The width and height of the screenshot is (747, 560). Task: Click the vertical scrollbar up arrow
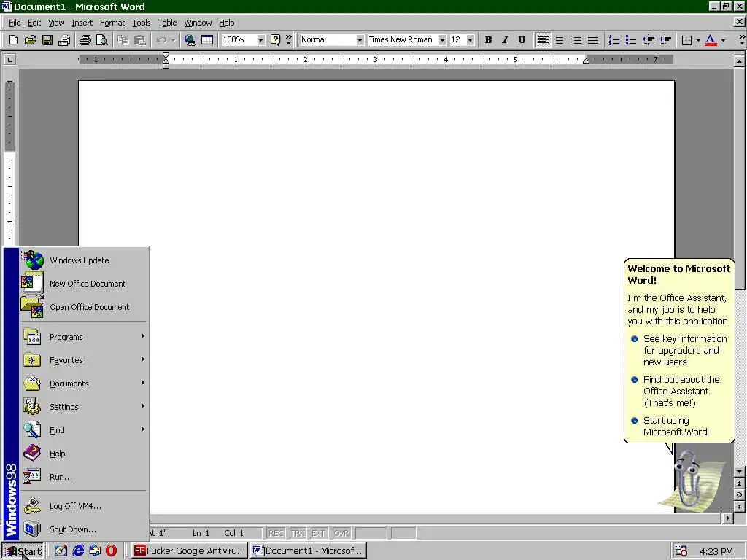tap(739, 61)
